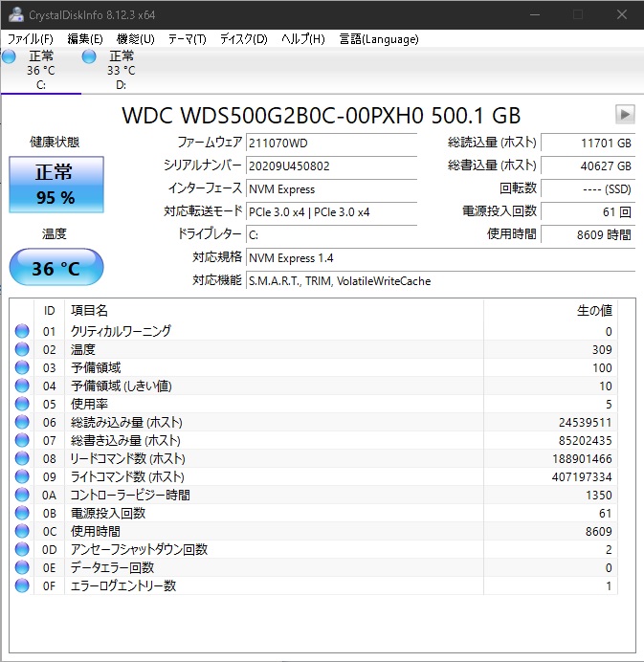The height and width of the screenshot is (662, 644).
Task: Select the D: drive tab at 33 °C
Action: coord(122,70)
